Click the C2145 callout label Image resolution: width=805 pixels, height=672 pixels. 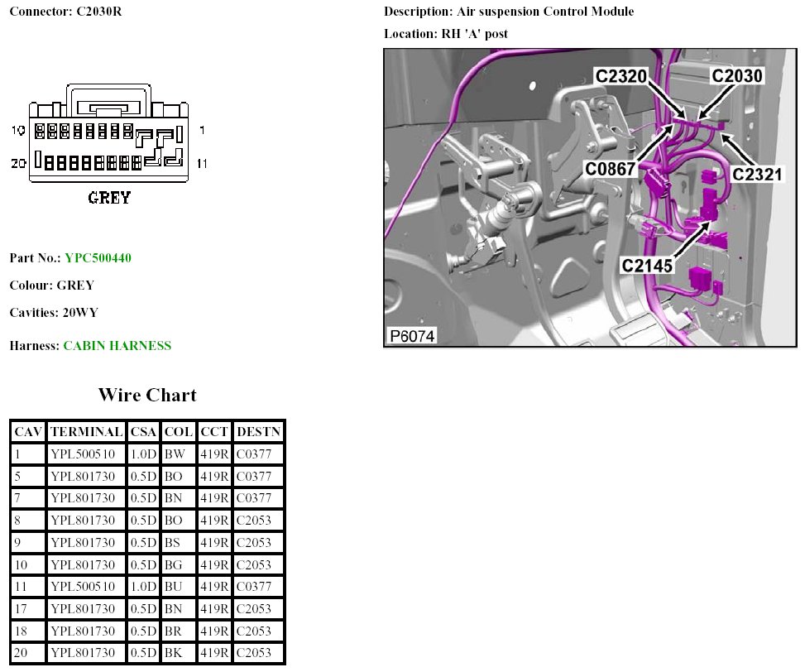(x=647, y=266)
